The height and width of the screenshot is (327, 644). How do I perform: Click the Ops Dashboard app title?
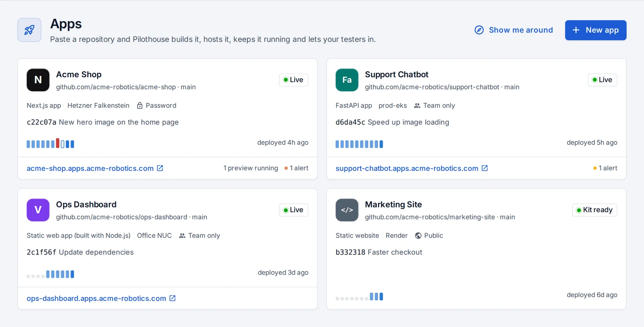[x=86, y=205]
